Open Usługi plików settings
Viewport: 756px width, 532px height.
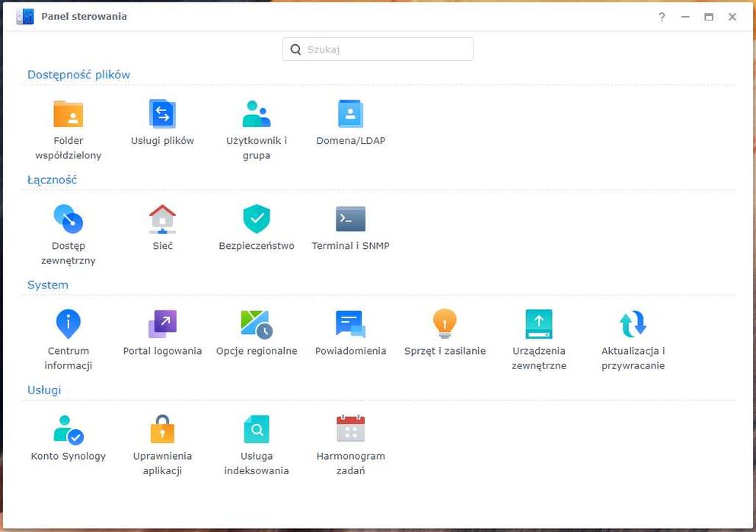pyautogui.click(x=162, y=114)
